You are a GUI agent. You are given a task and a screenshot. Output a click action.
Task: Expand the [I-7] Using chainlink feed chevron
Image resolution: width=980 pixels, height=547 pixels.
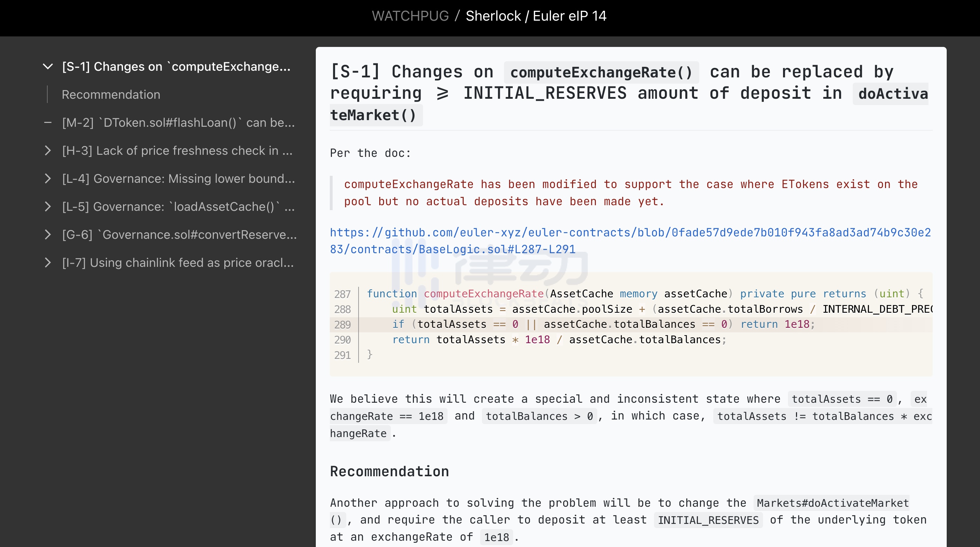pos(48,263)
